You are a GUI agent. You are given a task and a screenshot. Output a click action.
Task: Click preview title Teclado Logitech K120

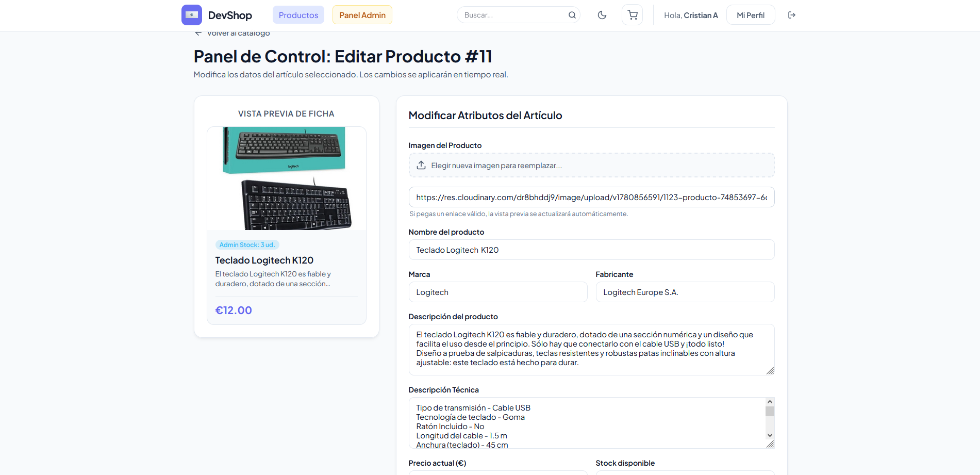264,260
